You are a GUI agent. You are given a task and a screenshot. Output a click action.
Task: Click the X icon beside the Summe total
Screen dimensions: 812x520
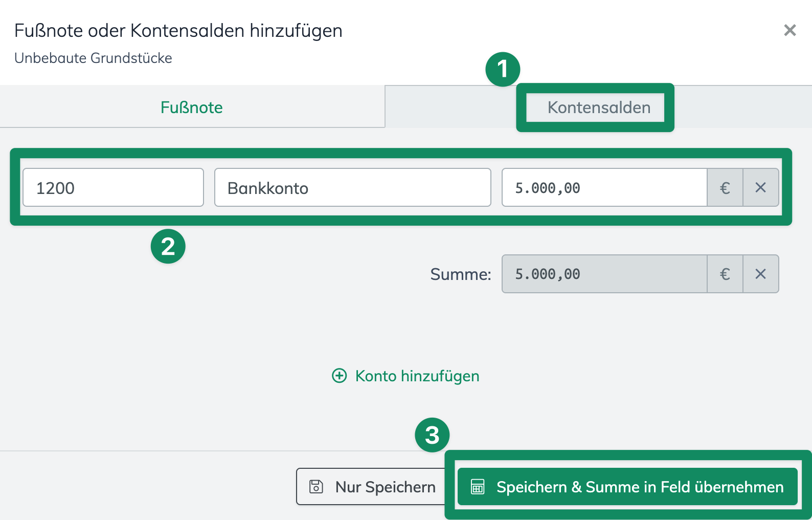(761, 274)
